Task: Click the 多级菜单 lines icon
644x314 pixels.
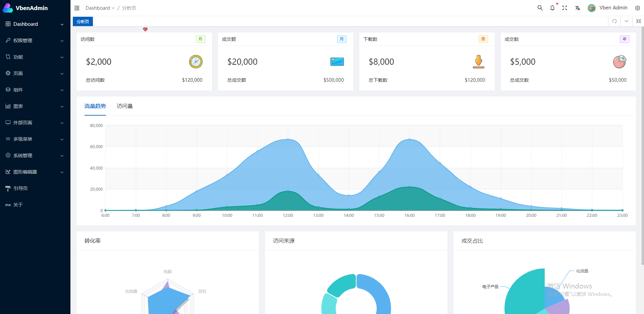Action: 8,139
